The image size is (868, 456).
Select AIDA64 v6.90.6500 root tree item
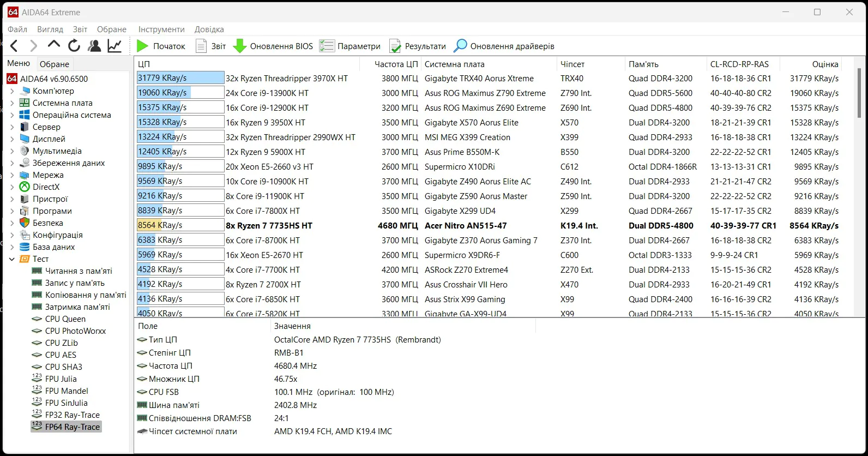47,79
